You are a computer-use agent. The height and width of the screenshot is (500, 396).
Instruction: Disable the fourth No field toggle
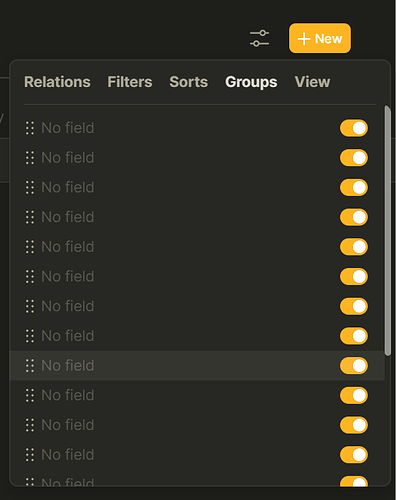[x=354, y=217]
